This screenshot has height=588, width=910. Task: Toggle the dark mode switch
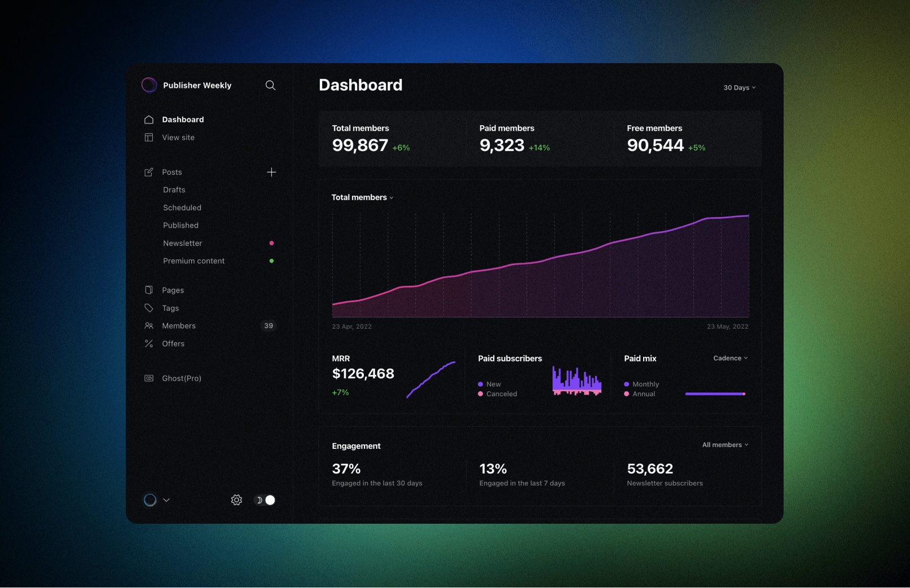(265, 500)
